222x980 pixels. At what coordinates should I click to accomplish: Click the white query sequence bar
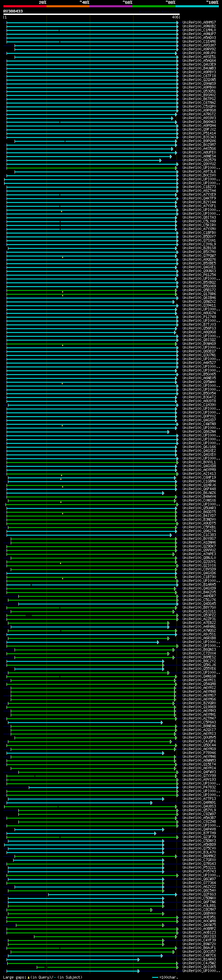click(92, 15)
